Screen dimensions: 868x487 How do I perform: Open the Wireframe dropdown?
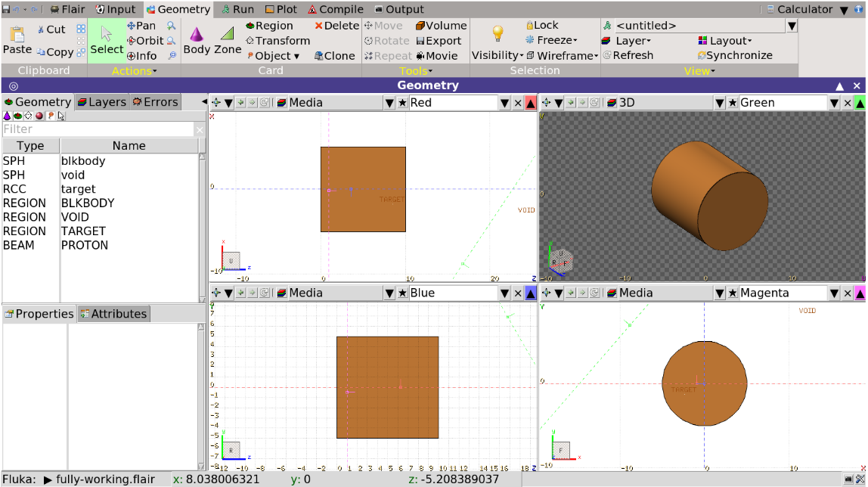[562, 55]
